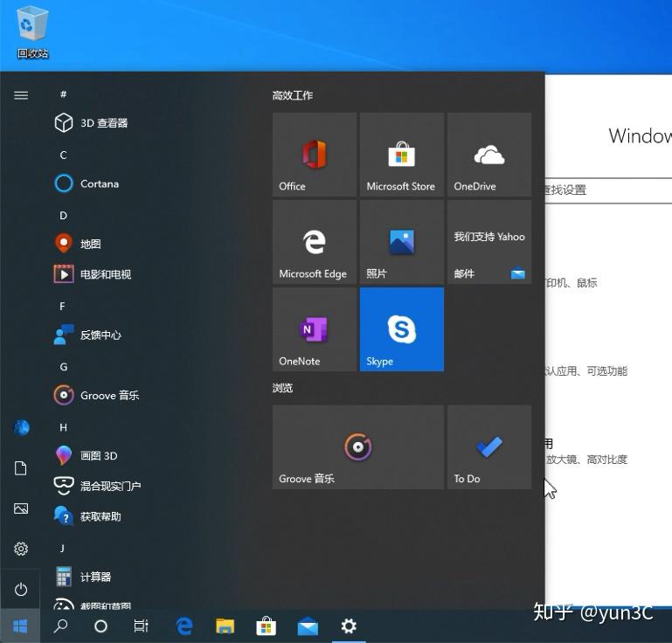
Task: Open Mail from the taskbar
Action: [308, 626]
